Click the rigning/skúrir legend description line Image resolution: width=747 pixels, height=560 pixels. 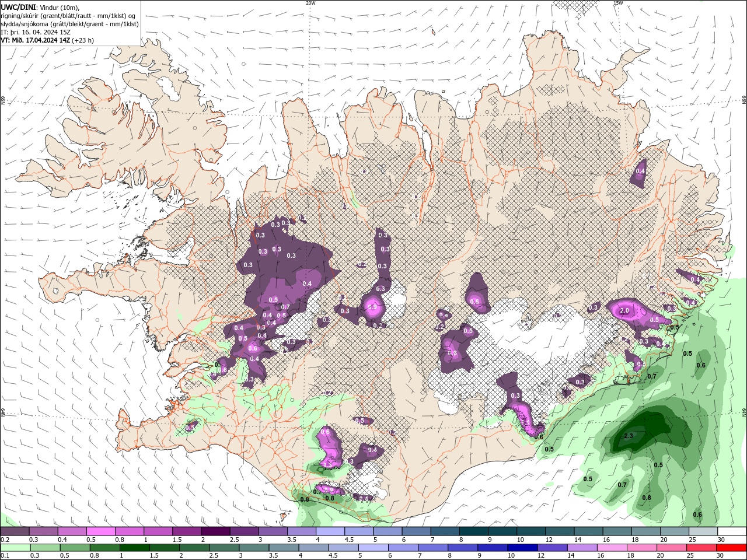click(68, 16)
